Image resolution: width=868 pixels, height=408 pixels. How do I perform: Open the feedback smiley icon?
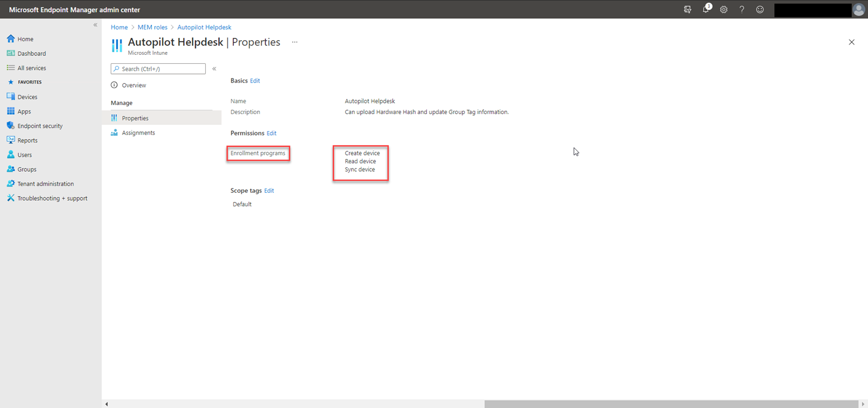[x=760, y=10]
